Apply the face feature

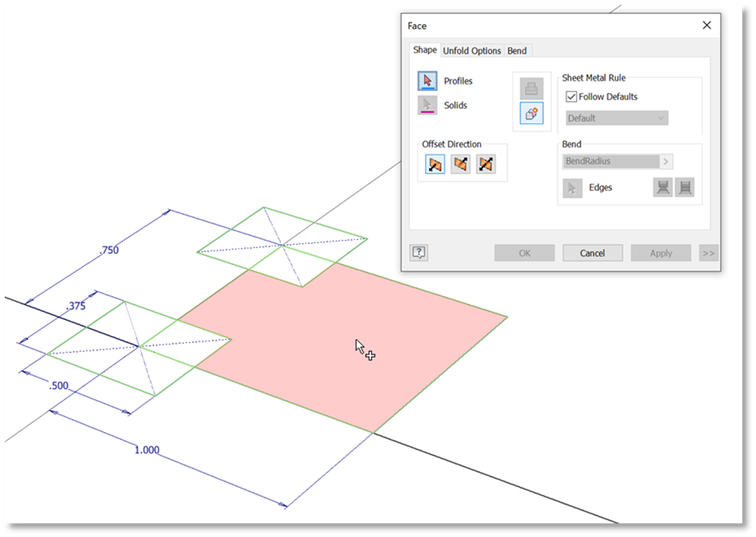[x=660, y=252]
